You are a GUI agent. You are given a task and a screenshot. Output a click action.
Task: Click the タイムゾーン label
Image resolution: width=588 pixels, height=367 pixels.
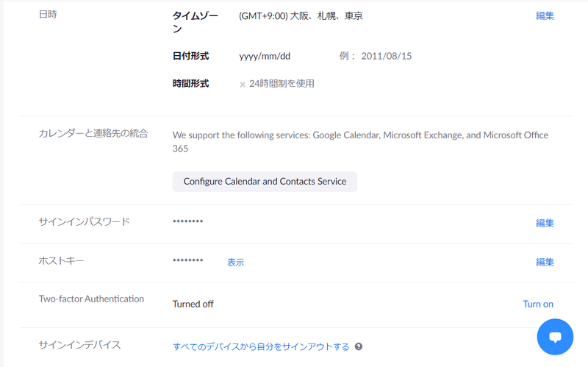(195, 22)
